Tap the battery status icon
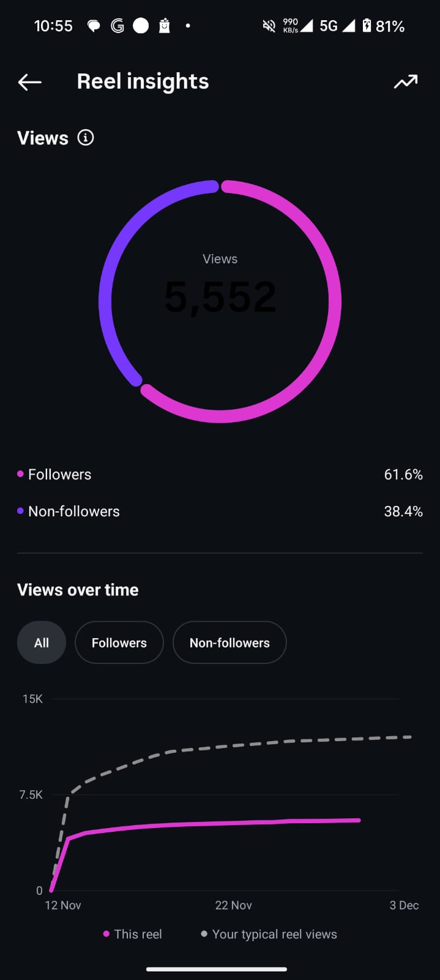This screenshot has width=440, height=980. point(367,26)
